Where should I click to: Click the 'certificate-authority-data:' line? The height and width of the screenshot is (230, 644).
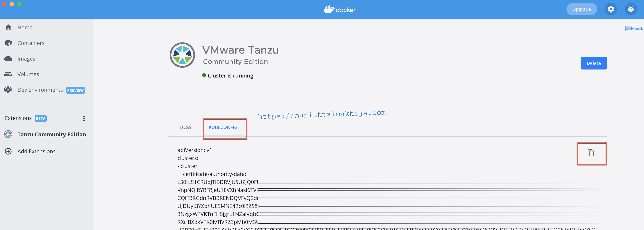[x=214, y=174]
